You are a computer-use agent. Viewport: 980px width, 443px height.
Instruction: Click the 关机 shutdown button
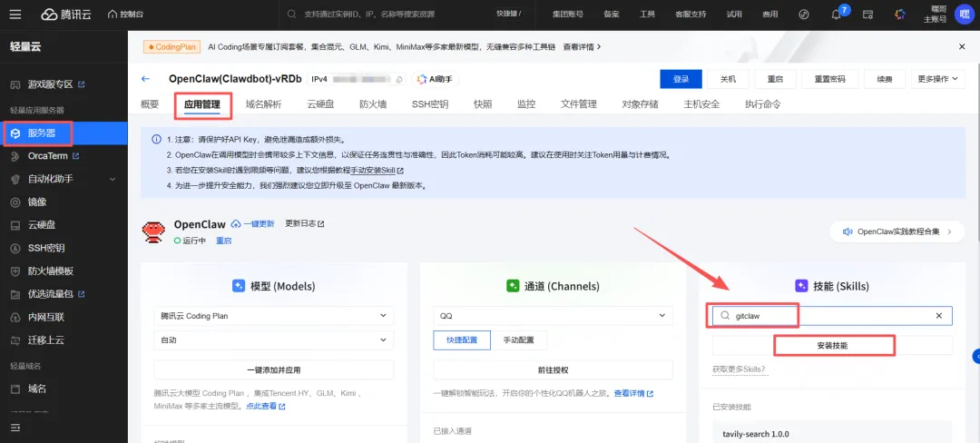coord(728,79)
